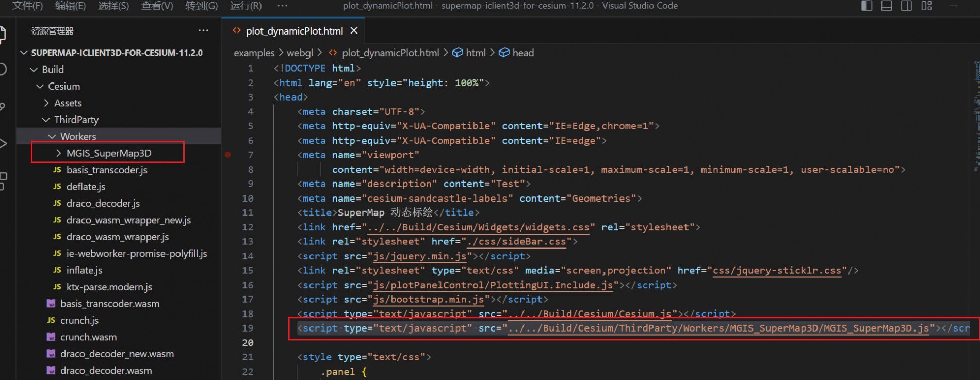Follow js/jquery.min.js link on line 14

[x=419, y=256]
